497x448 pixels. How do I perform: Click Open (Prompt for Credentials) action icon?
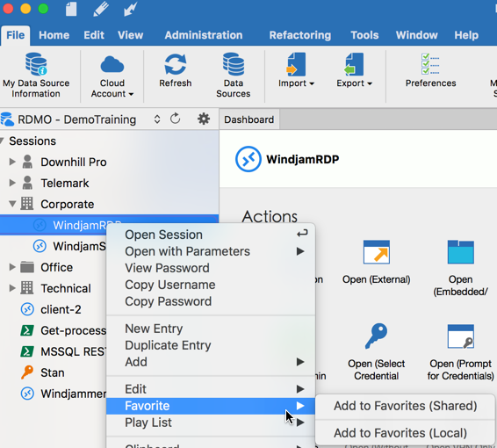pyautogui.click(x=460, y=336)
